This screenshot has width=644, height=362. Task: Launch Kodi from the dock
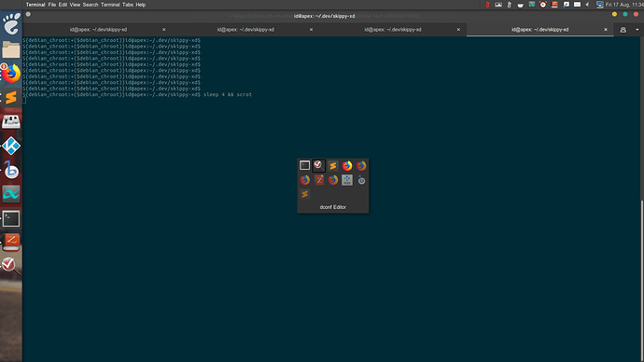click(x=11, y=146)
